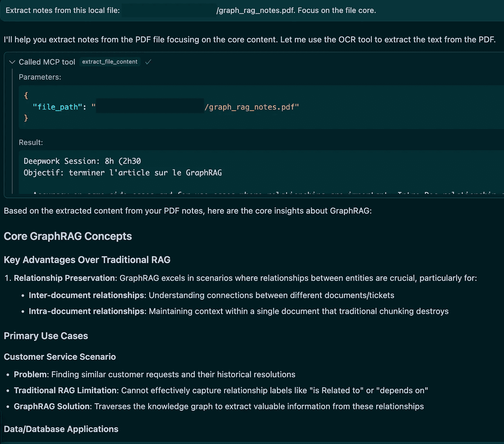Click the "Result:" section label

click(x=31, y=142)
